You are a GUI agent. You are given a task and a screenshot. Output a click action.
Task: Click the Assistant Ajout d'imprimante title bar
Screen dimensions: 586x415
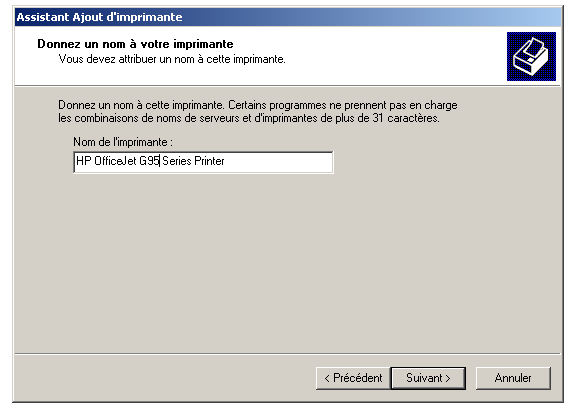point(288,17)
